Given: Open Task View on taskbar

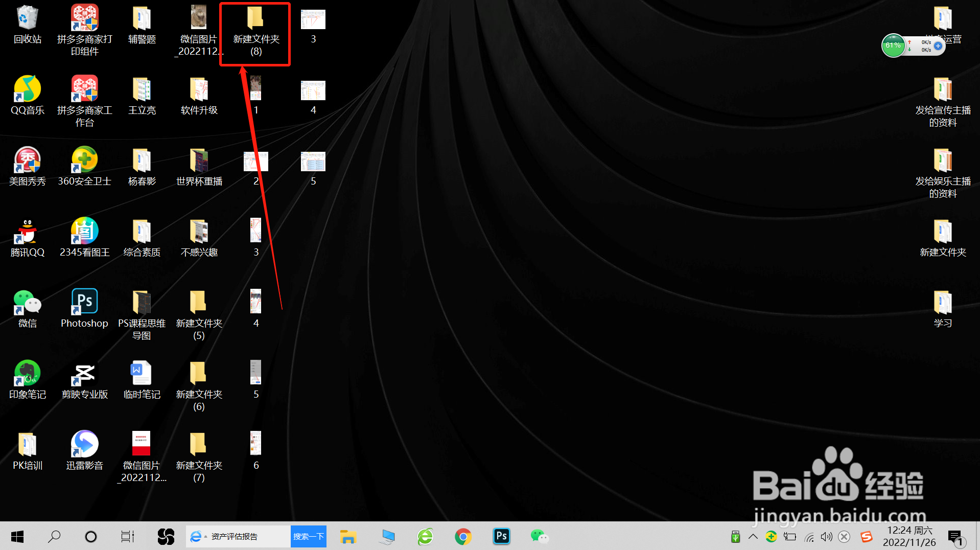Looking at the screenshot, I should pos(127,536).
